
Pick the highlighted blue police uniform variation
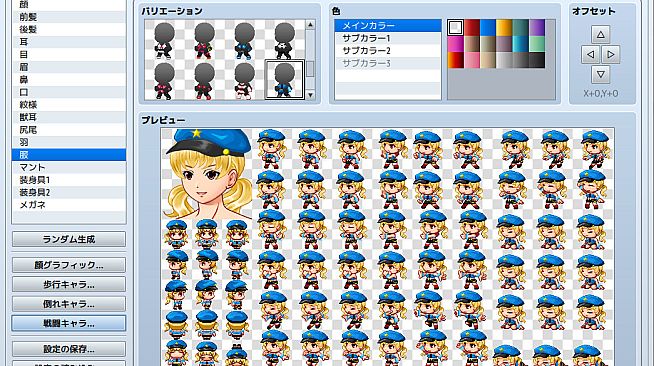coord(284,80)
